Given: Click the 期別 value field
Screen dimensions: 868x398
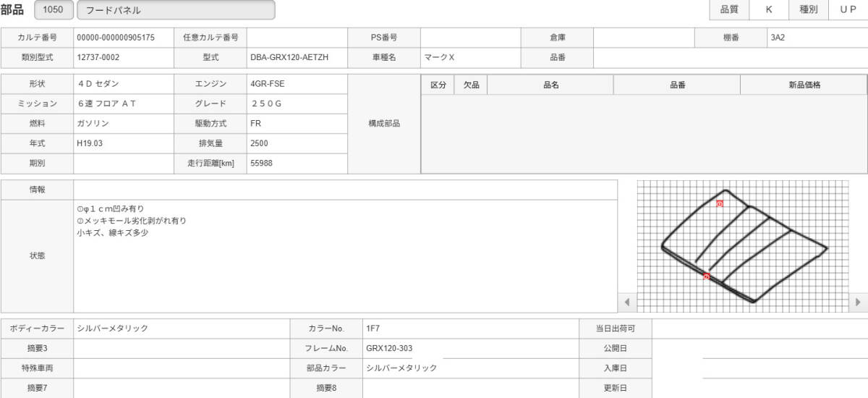Looking at the screenshot, I should pyautogui.click(x=124, y=164).
